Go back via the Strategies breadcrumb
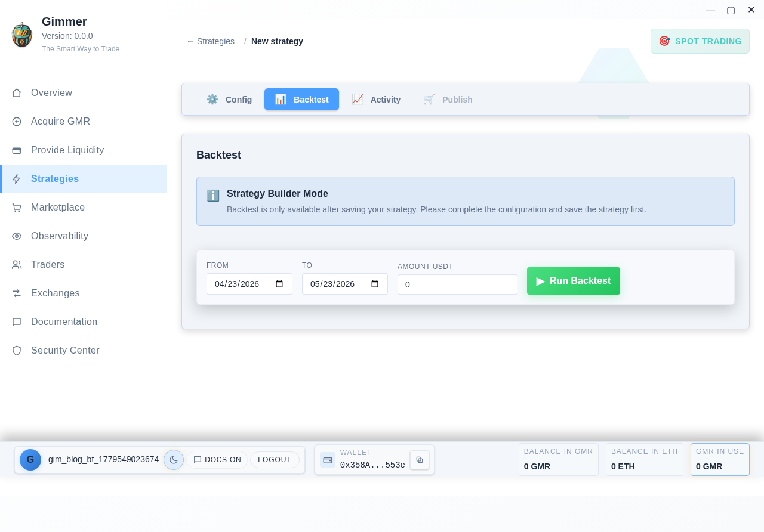Image resolution: width=764 pixels, height=532 pixels. click(x=210, y=41)
